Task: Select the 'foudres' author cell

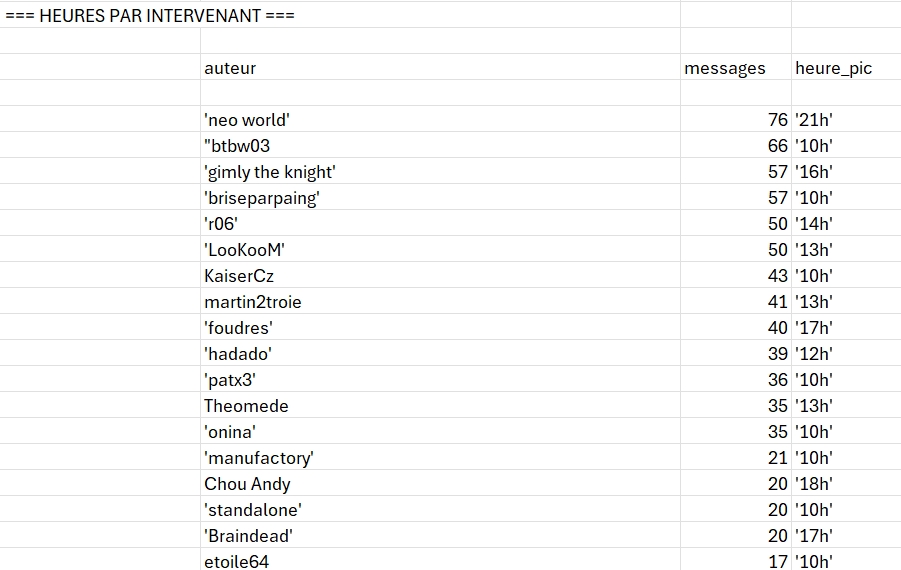Action: [x=238, y=328]
